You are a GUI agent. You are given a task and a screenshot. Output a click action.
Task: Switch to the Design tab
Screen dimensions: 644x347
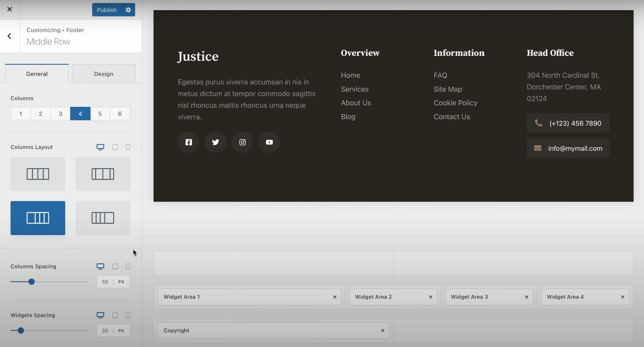pyautogui.click(x=103, y=74)
